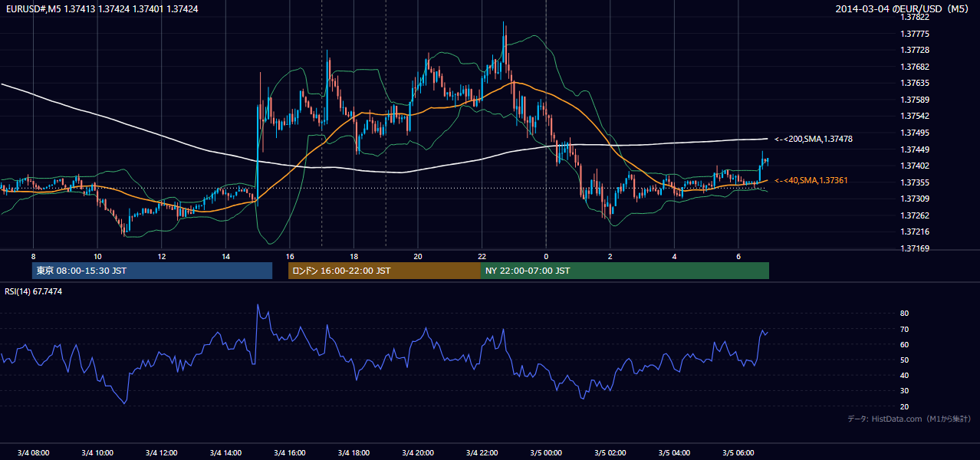The height and width of the screenshot is (460, 980).
Task: Select price axis value 1.37682
Action: pyautogui.click(x=916, y=67)
